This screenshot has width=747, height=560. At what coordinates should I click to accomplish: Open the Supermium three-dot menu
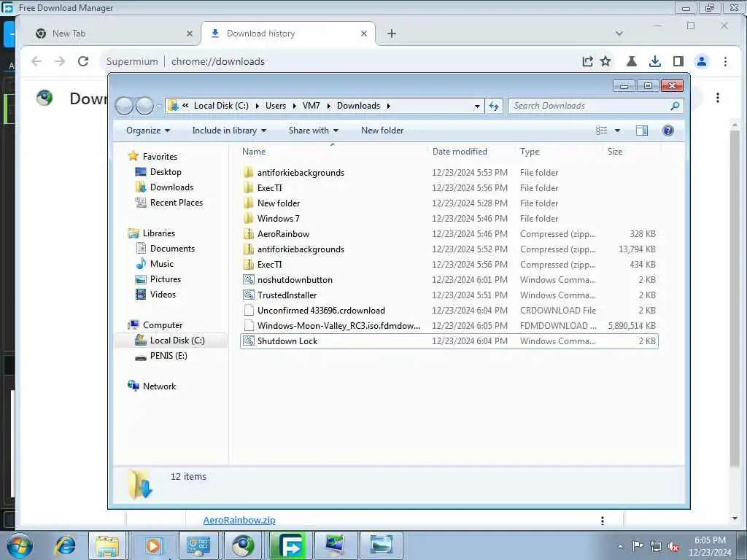(x=725, y=61)
